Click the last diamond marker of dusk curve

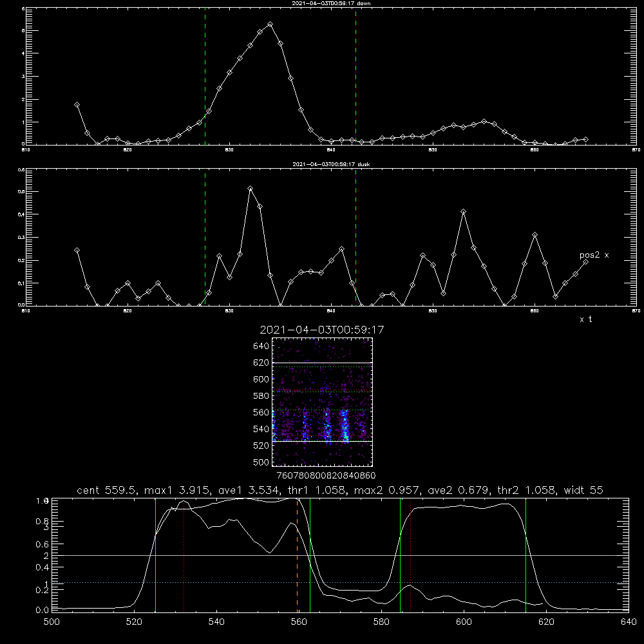585,261
